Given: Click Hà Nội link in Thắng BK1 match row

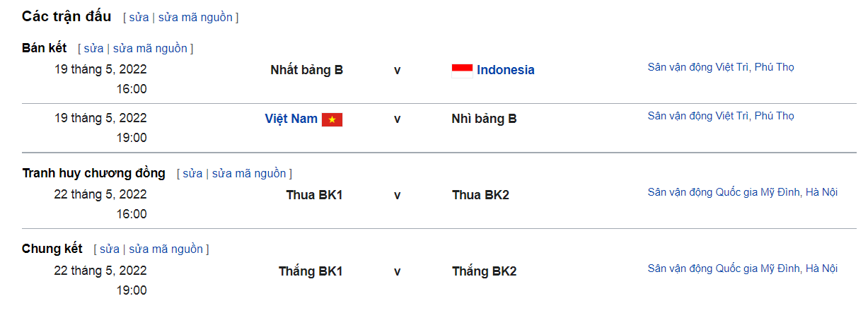Looking at the screenshot, I should point(822,268).
